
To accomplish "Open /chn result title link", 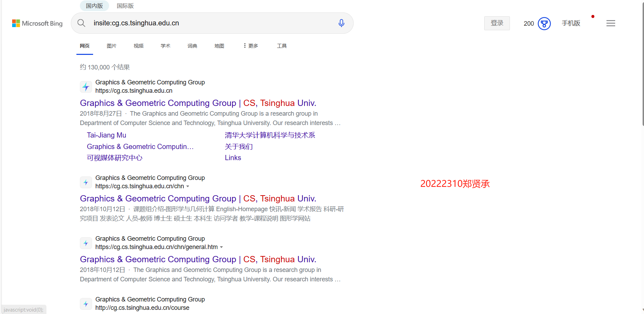I will pyautogui.click(x=198, y=199).
